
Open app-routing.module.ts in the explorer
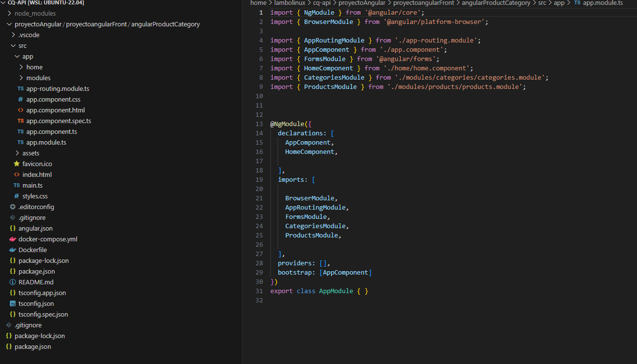tap(58, 88)
